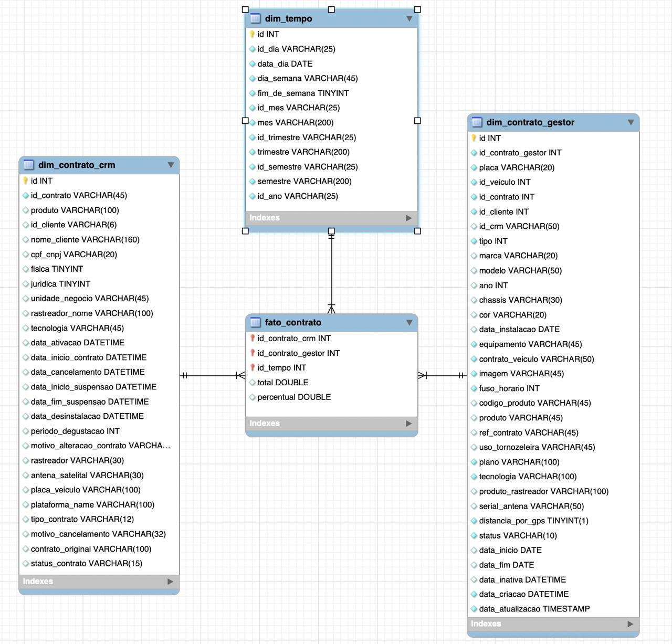672x644 pixels.
Task: Click red key icon beside id_contrato_crm INT
Action: pos(253,339)
